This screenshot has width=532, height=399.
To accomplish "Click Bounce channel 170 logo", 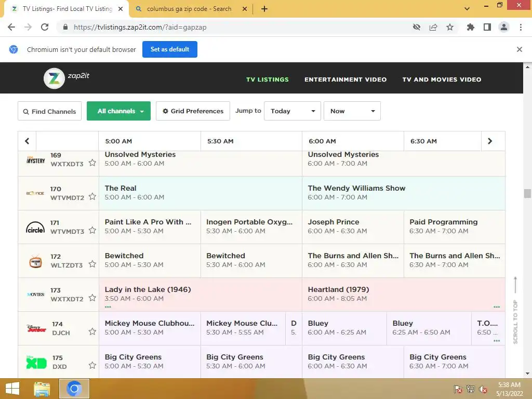I will pos(35,193).
